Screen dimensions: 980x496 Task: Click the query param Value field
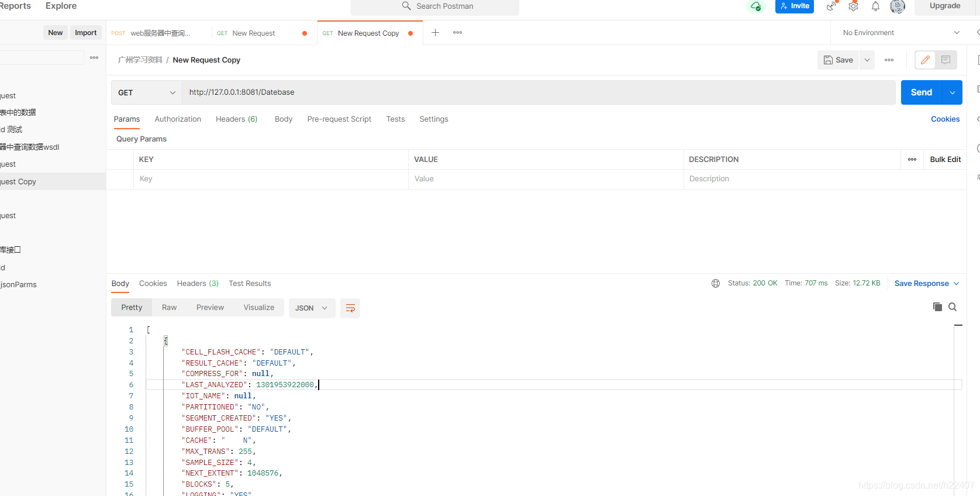(546, 179)
